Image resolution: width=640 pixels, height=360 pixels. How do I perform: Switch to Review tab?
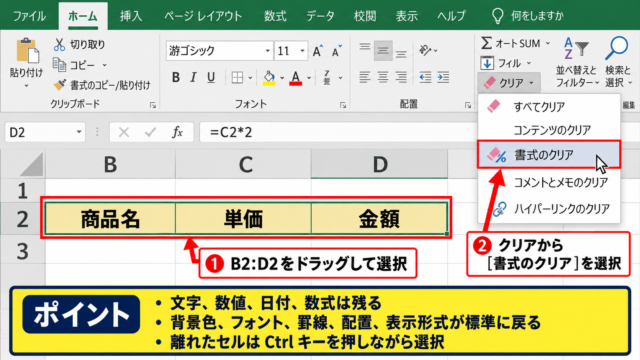[365, 16]
